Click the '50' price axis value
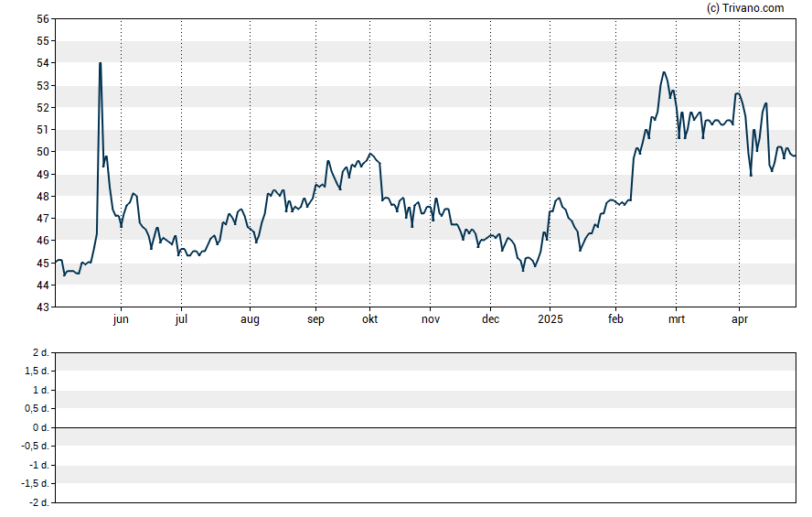The width and height of the screenshot is (812, 517). coord(43,152)
